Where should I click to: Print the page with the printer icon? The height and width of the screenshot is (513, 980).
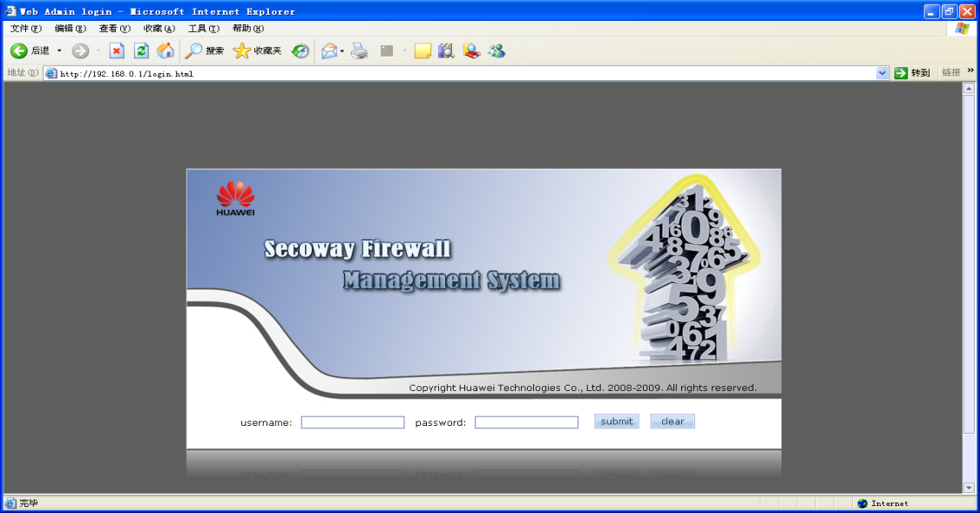[360, 51]
